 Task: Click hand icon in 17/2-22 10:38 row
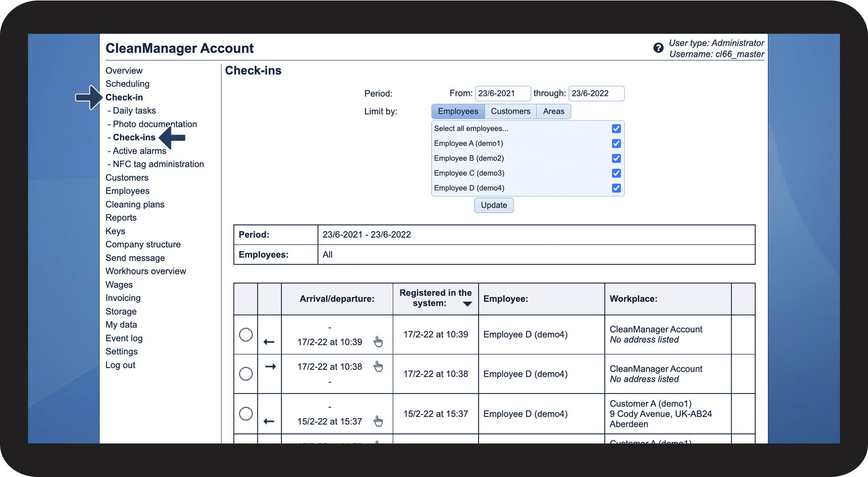[x=378, y=366]
